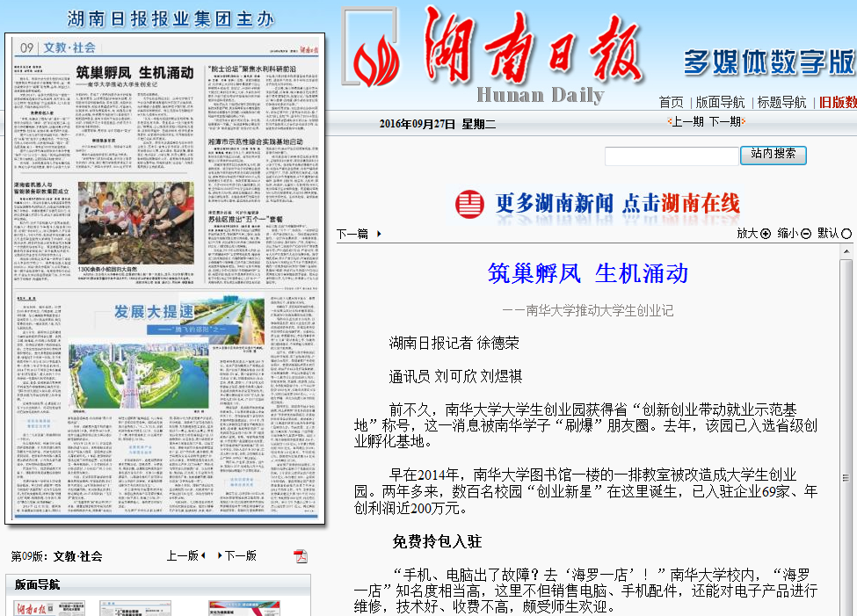Click the newspaper page 09 preview image

click(x=164, y=279)
